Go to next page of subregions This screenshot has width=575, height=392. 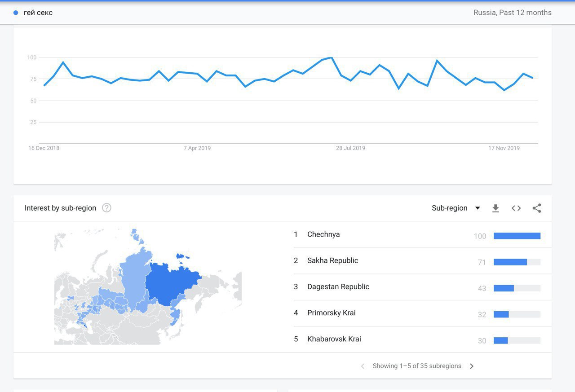pyautogui.click(x=472, y=366)
